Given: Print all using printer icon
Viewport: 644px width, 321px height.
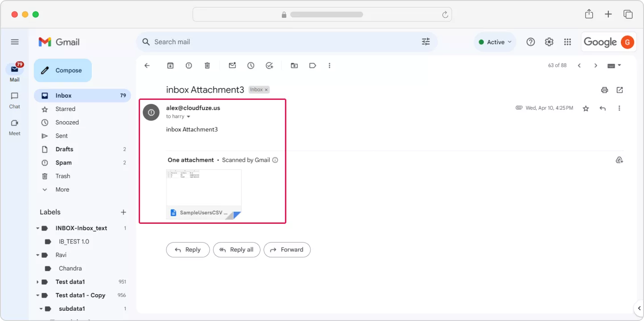Looking at the screenshot, I should [x=604, y=90].
